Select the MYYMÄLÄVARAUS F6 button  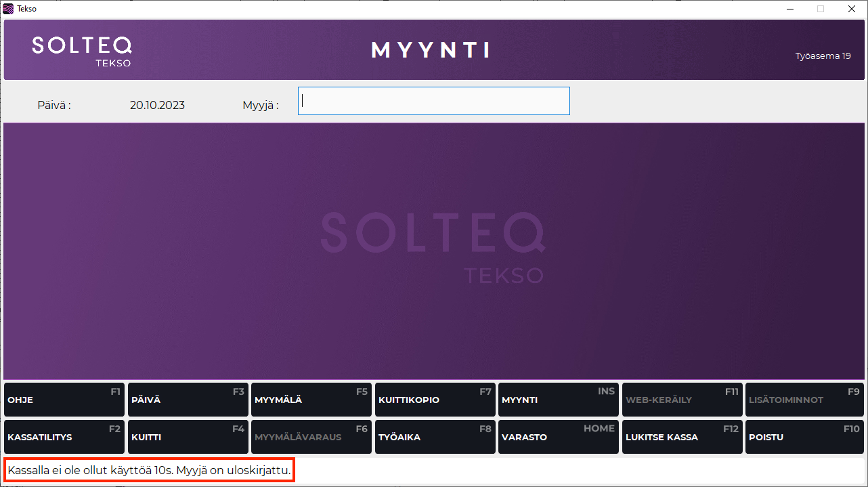[311, 437]
